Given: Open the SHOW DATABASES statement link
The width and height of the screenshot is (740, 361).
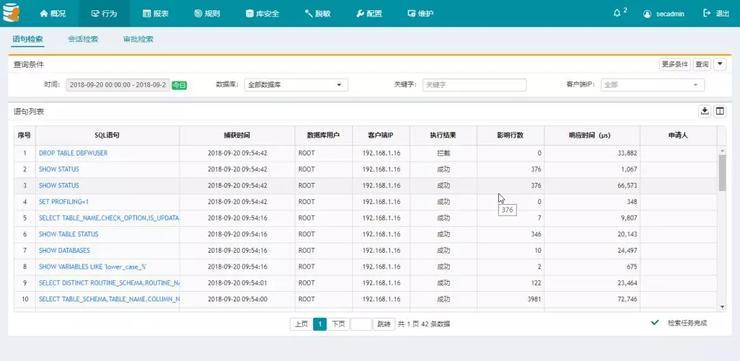Looking at the screenshot, I should pos(64,251).
